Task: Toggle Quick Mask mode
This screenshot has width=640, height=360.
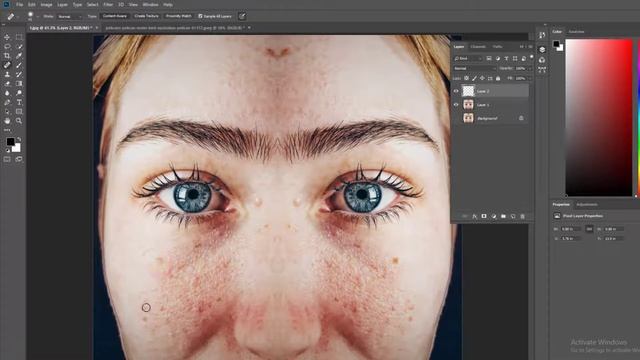Action: 7,160
